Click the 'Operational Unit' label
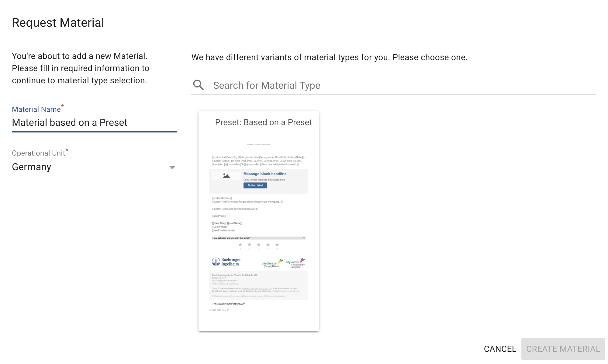 click(x=38, y=153)
